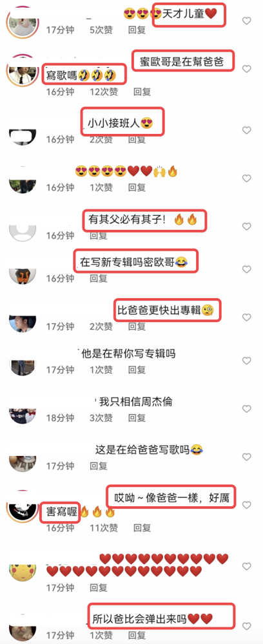Viewport: 263px width, 644px height.
Task: Tap heart beside 所以爸比会弹出来吗 comment
Action: coord(246,627)
